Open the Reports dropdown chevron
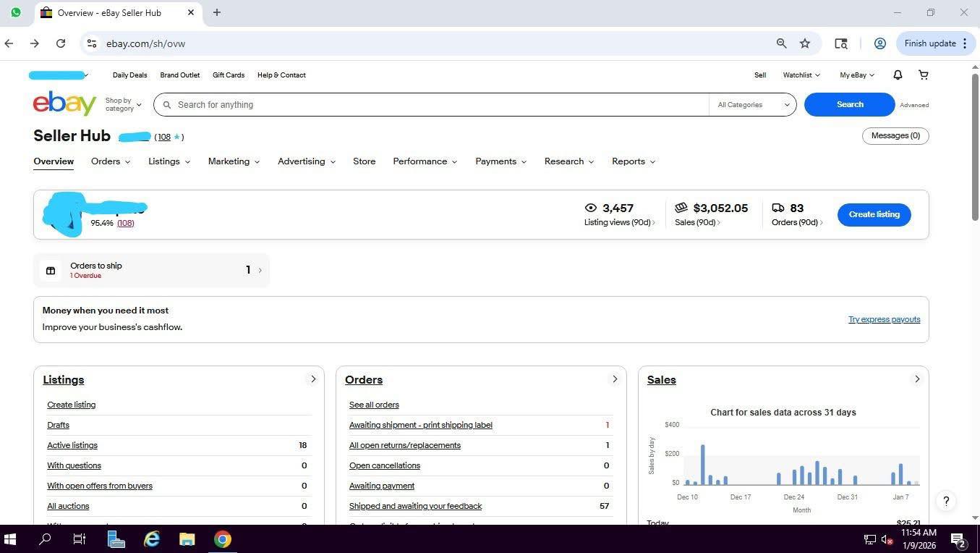The image size is (980, 553). point(653,161)
